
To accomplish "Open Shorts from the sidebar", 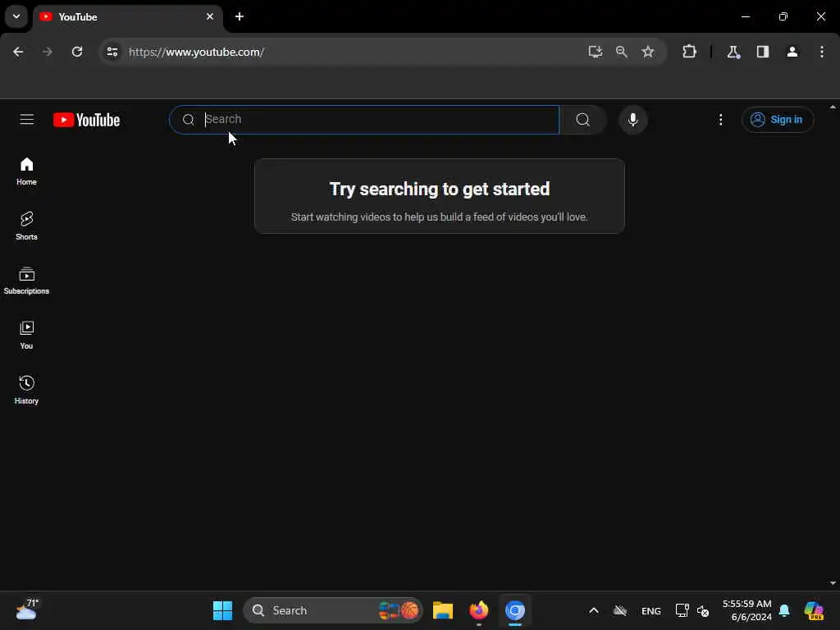I will (26, 226).
